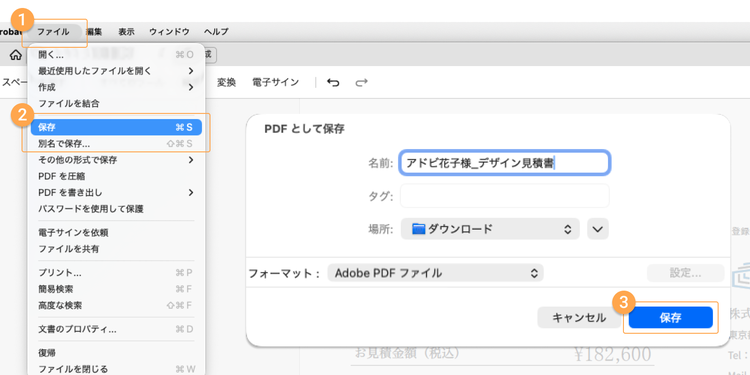The image size is (750, 375).
Task: Click the undo arrow icon
Action: tap(333, 83)
